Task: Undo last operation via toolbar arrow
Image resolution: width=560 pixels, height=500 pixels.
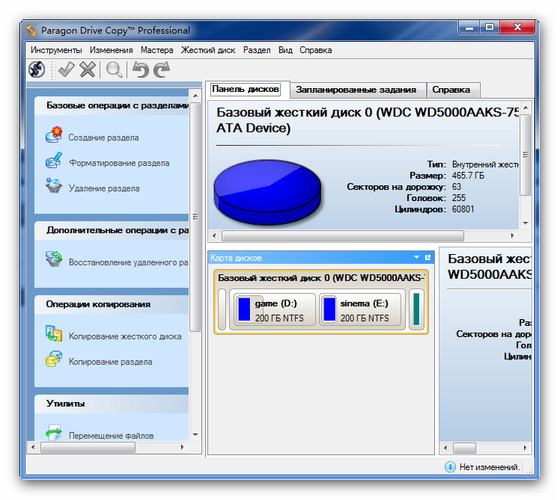Action: 140,69
